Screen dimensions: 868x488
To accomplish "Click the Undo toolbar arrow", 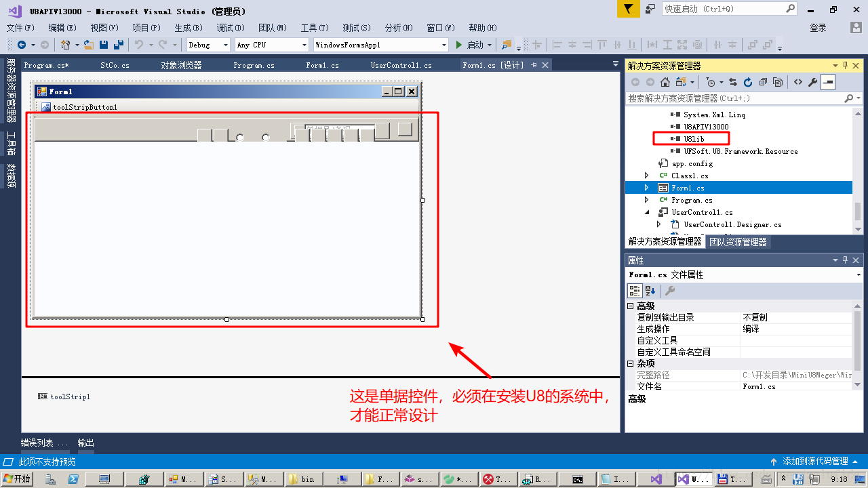I will click(138, 45).
